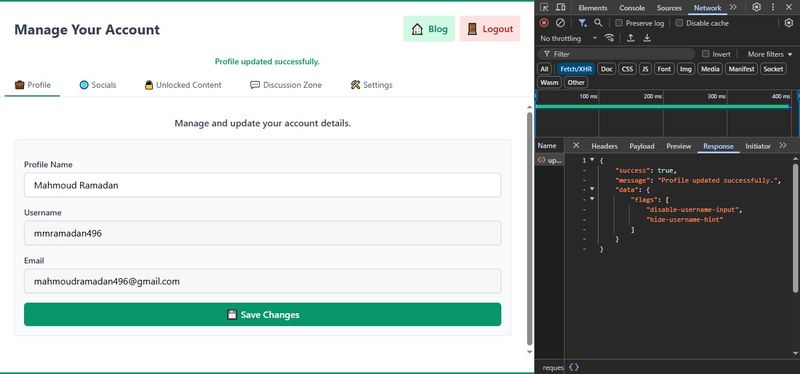Click the network Filter text box
This screenshot has width=800, height=374.
(x=616, y=54)
